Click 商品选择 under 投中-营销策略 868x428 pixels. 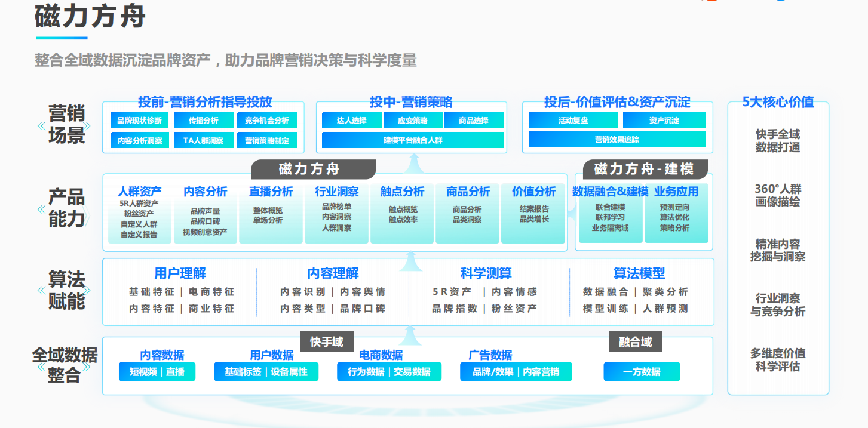(x=474, y=120)
